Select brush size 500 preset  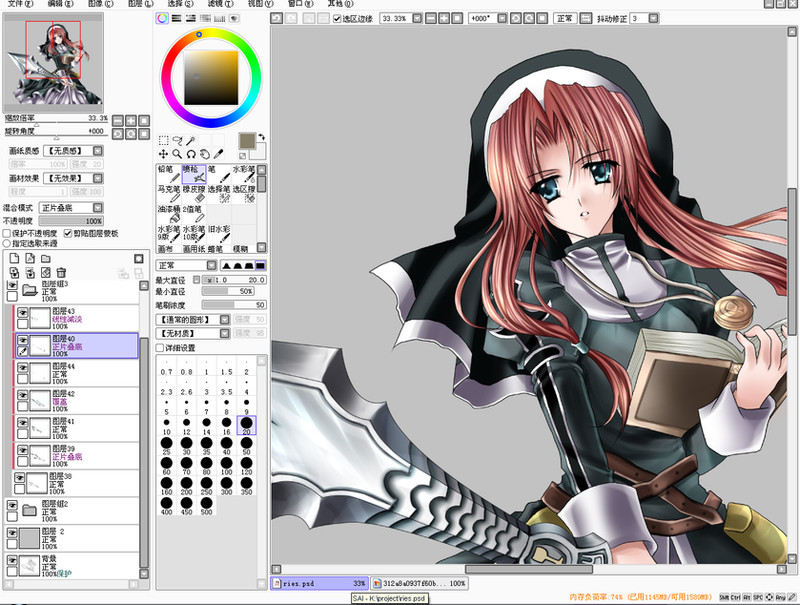(206, 505)
